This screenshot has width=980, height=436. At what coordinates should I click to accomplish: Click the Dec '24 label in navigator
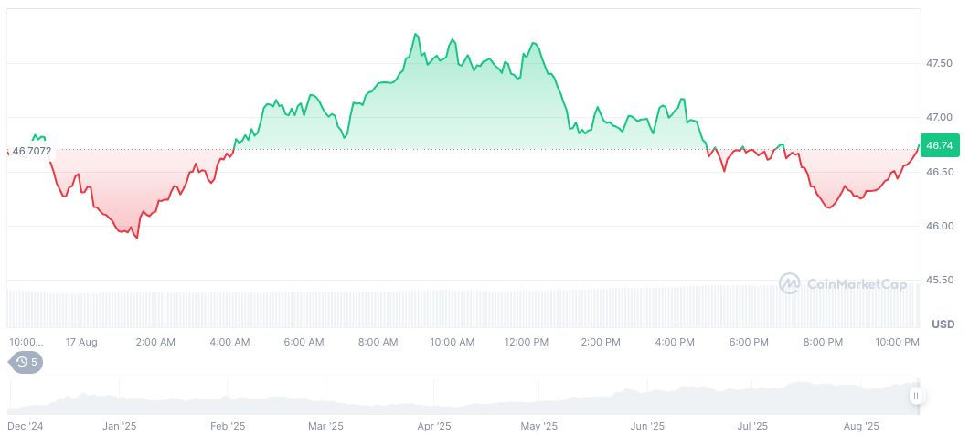click(x=26, y=426)
